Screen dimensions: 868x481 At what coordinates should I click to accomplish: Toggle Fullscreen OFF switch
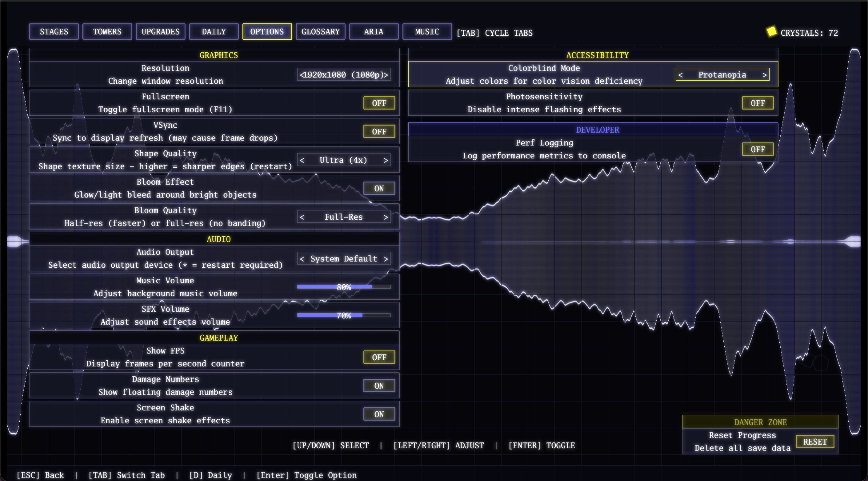click(379, 103)
